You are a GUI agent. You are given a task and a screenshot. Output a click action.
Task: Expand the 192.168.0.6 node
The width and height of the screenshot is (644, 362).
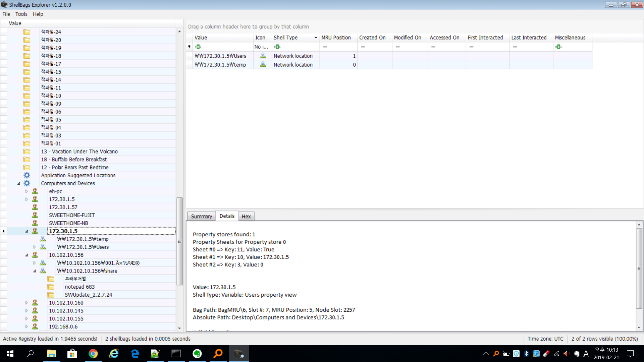click(x=26, y=326)
